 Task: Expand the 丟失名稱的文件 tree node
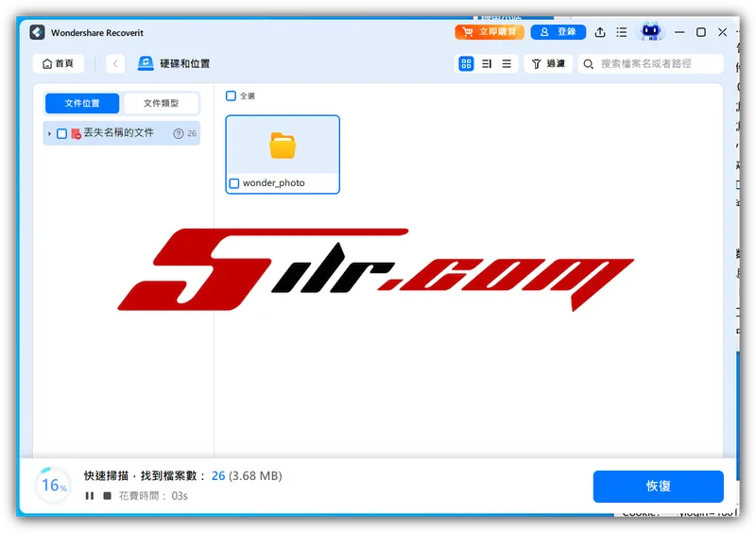tap(49, 133)
